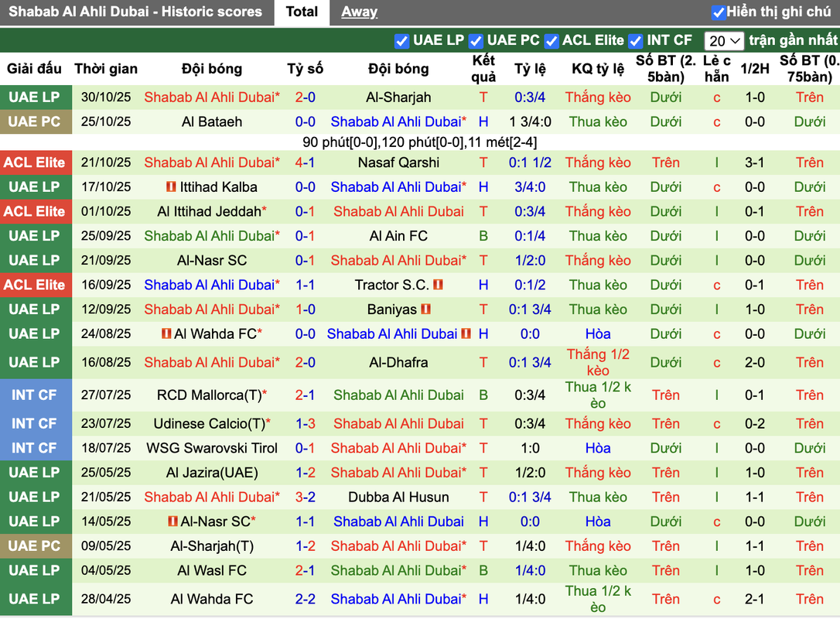This screenshot has width=840, height=619.
Task: Click red card icon beside Ittihad Kalba
Action: coord(171,187)
